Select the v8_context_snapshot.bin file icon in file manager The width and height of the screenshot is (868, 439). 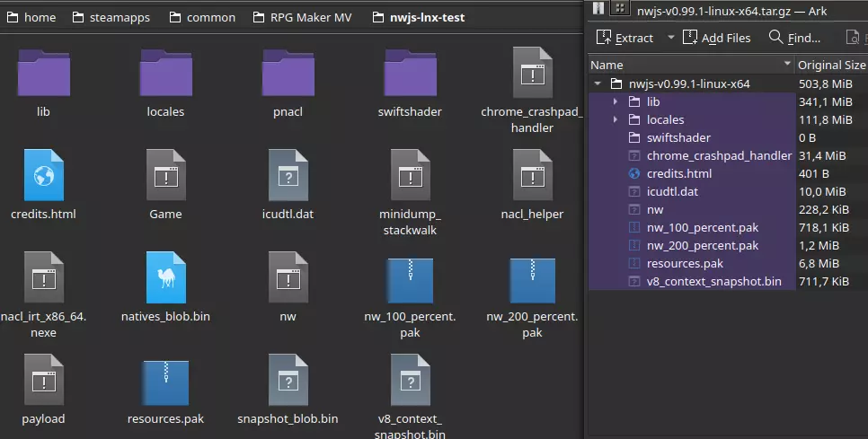(x=411, y=380)
